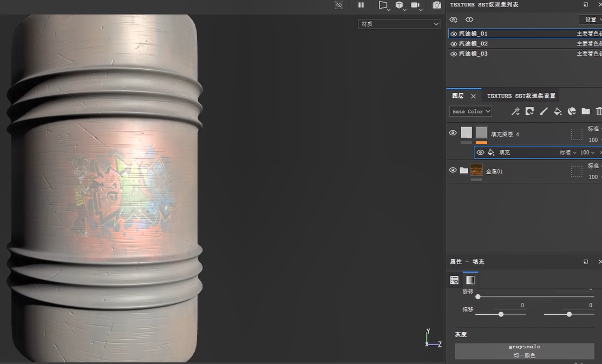Viewport: 602px width, 364px height.
Task: Click the 金属01 layer thumbnail
Action: click(476, 170)
